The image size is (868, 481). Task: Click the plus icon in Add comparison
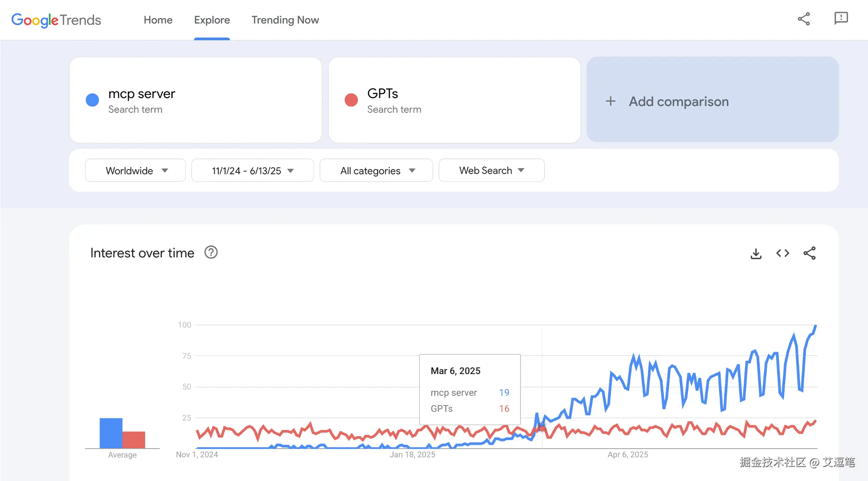[x=611, y=101]
